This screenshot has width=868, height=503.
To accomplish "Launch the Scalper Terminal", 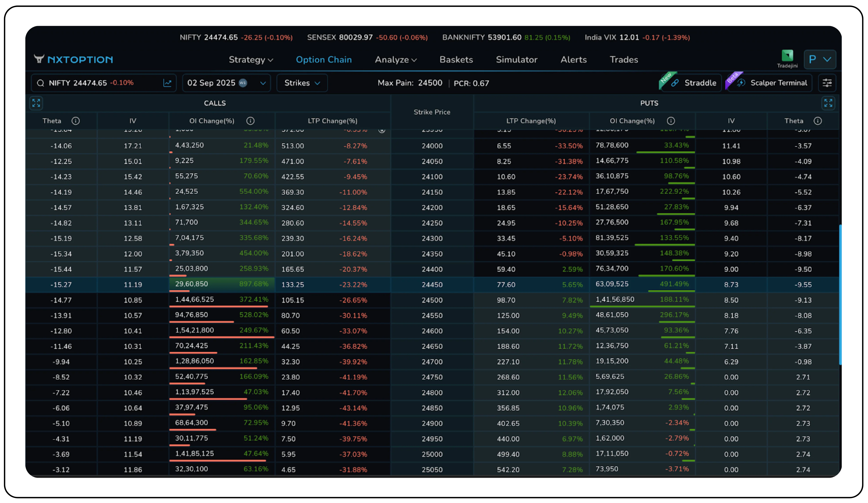I will (x=772, y=83).
